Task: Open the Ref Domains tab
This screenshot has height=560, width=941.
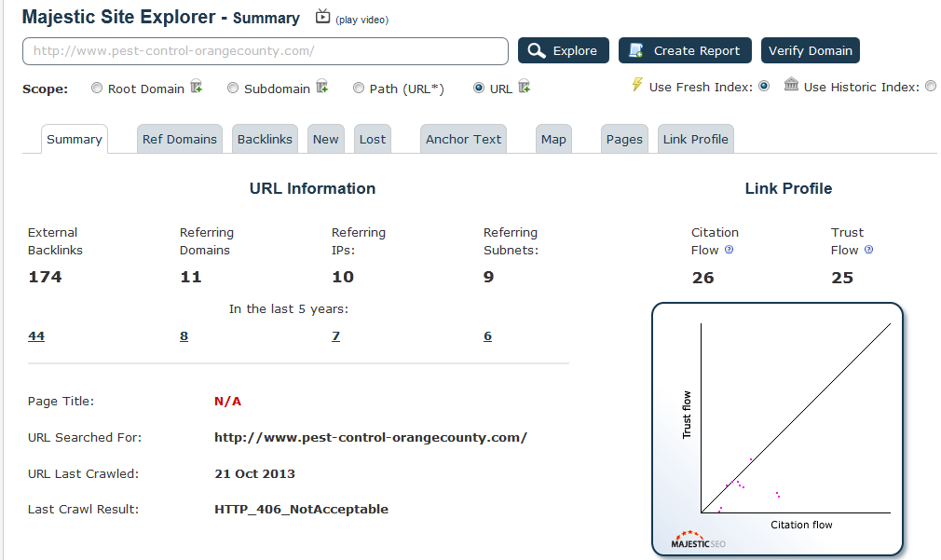Action: coord(180,139)
